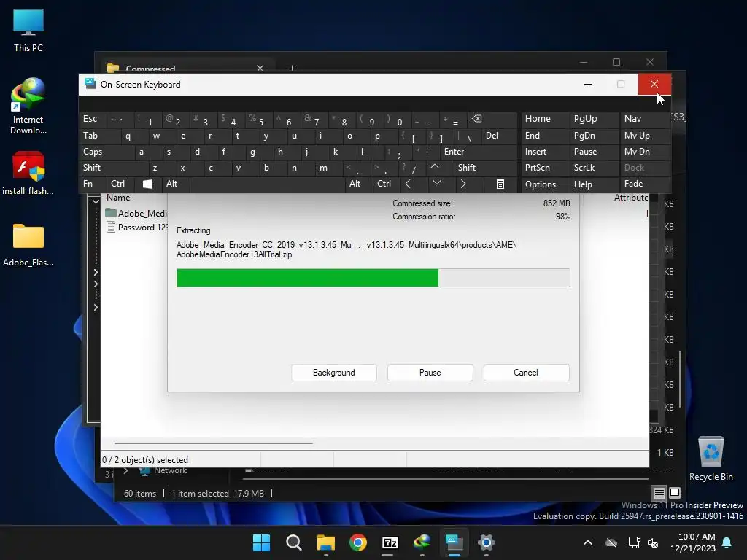The width and height of the screenshot is (747, 560).
Task: Click the green extraction progress bar
Action: (373, 278)
